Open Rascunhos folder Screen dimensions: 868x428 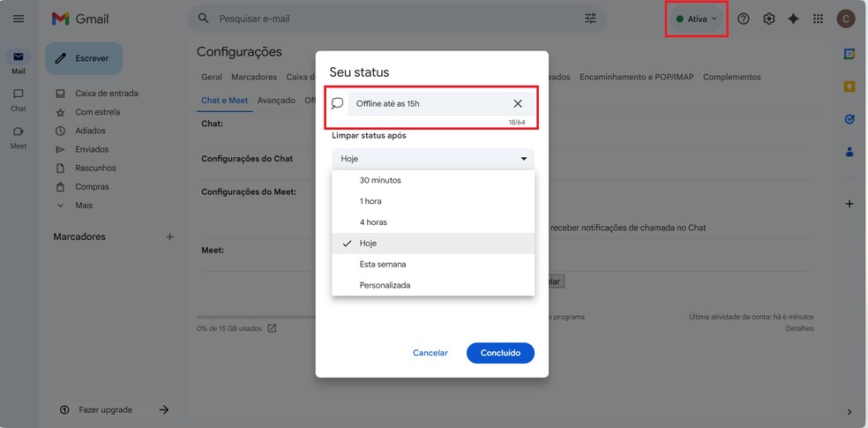point(95,169)
